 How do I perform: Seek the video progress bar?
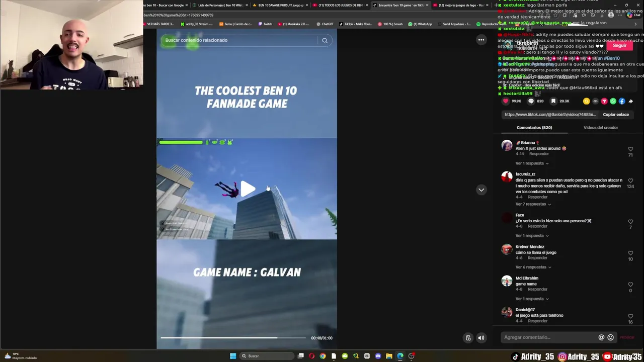pyautogui.click(x=233, y=338)
